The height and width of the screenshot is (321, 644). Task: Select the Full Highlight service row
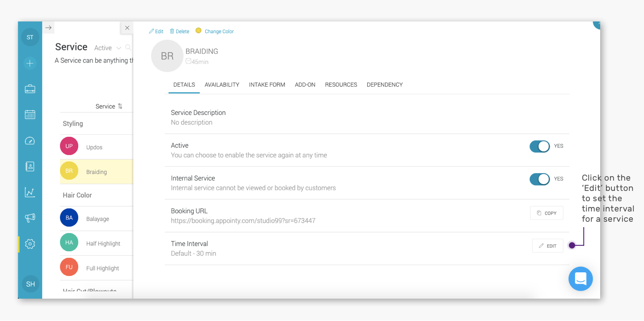coord(96,268)
